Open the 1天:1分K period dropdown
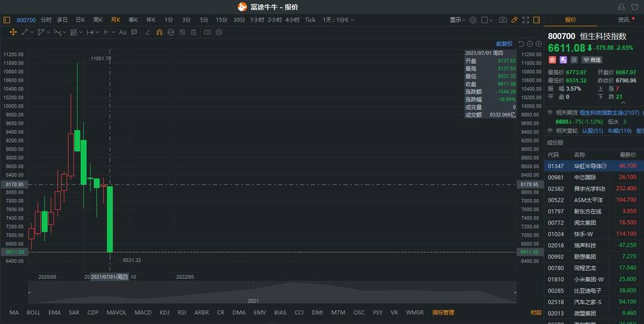 point(338,20)
